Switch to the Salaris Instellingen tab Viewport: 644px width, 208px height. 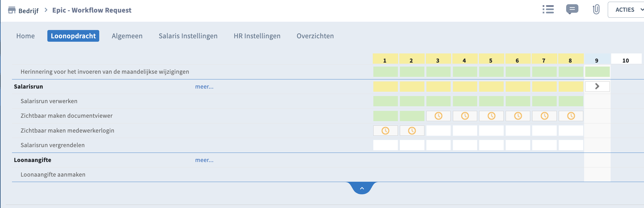coord(188,36)
